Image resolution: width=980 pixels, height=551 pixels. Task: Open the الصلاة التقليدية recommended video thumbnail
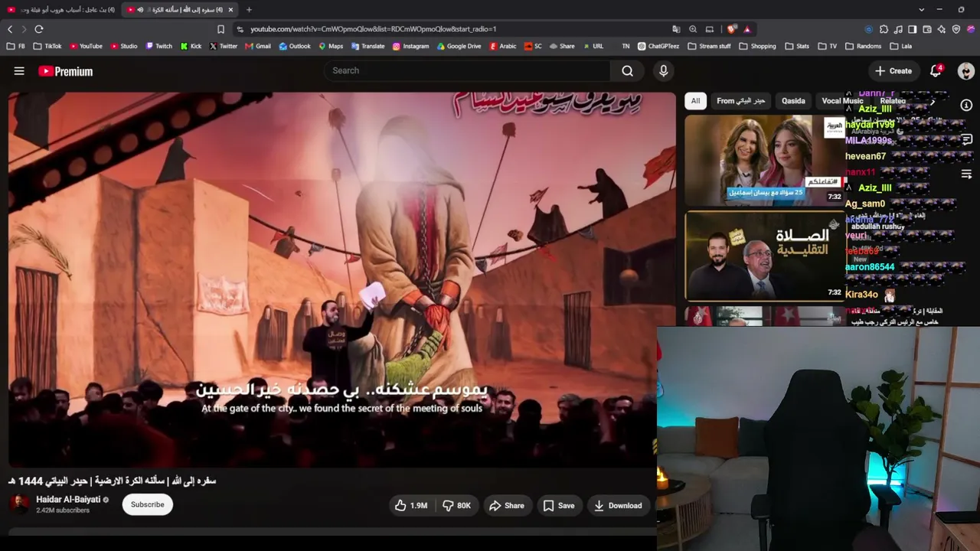point(764,256)
